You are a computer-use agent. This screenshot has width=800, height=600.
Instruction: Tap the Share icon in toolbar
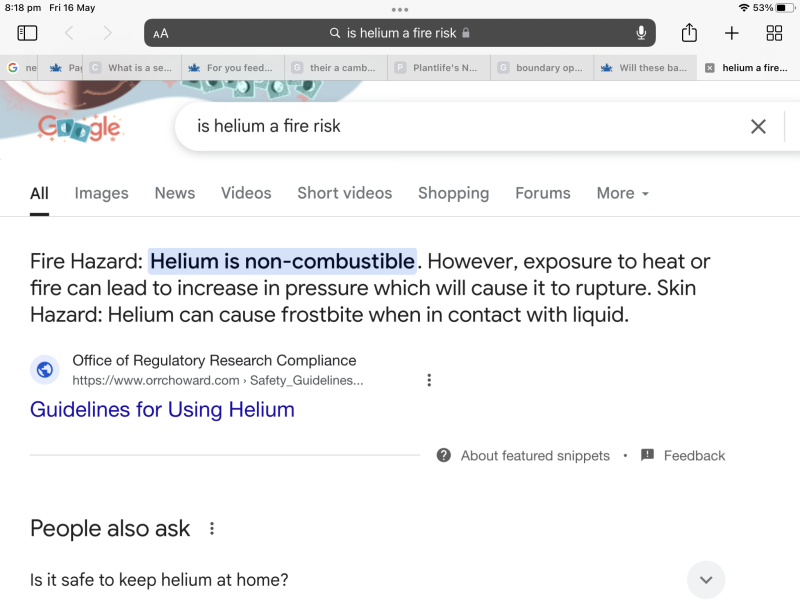tap(689, 33)
